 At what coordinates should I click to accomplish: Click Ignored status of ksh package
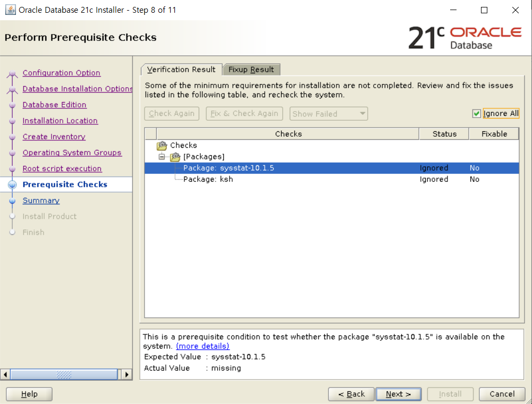tap(434, 179)
